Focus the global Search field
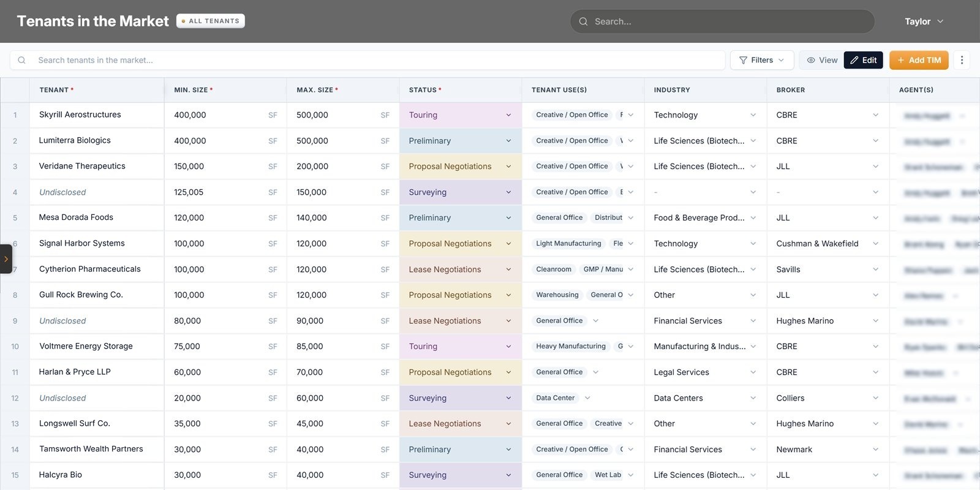 coord(722,21)
